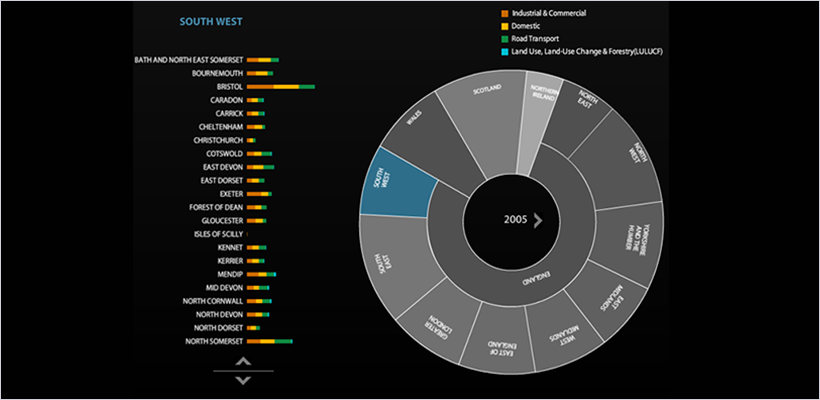Click the North Somerset emissions bar
Viewport: 820px width, 400px height.
[x=269, y=342]
